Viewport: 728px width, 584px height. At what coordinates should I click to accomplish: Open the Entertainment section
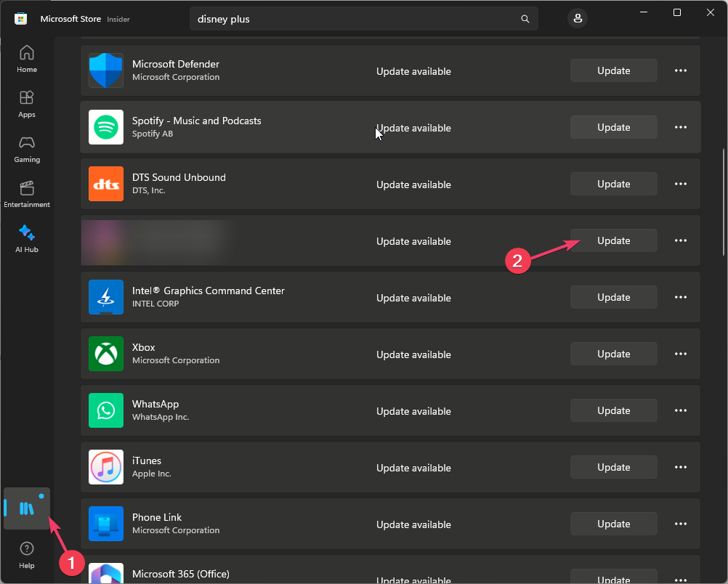coord(27,194)
